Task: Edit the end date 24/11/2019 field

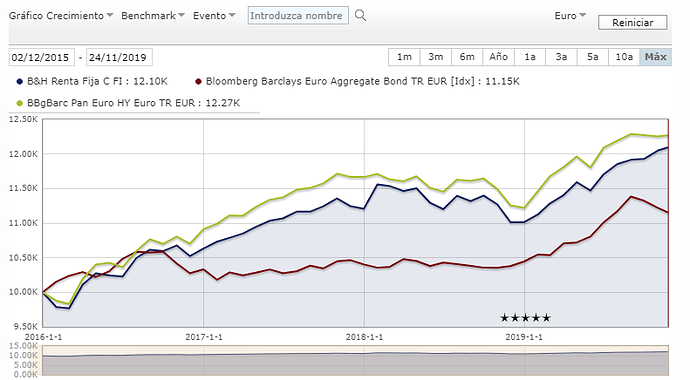Action: pyautogui.click(x=119, y=57)
